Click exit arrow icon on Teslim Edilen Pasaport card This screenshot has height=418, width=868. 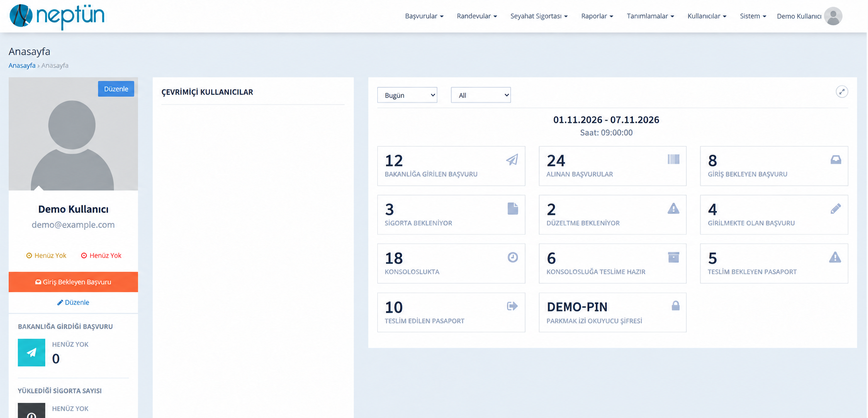point(512,306)
